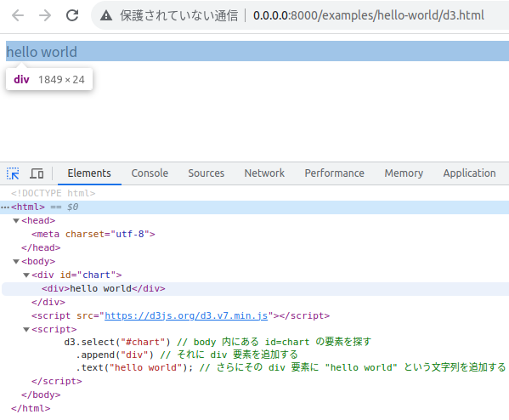The image size is (509, 420).
Task: Open the Console tab
Action: click(150, 173)
